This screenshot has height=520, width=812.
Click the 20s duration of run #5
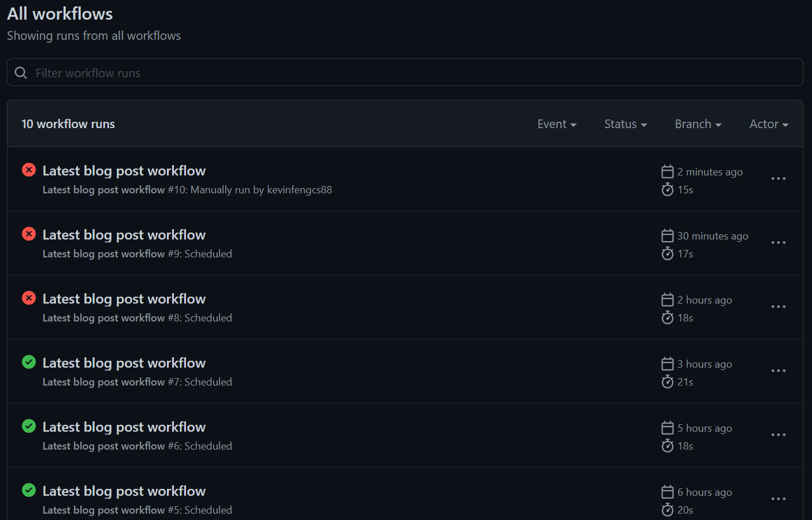click(x=685, y=510)
